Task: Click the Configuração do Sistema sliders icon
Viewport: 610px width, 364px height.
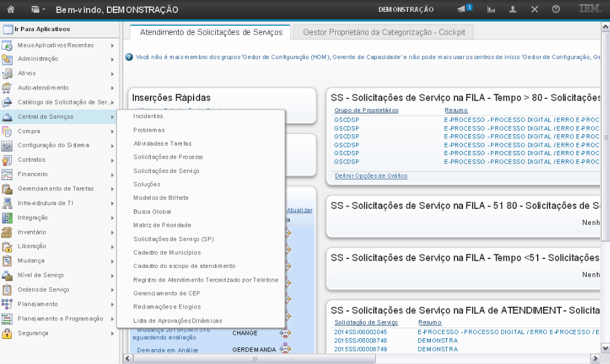Action: pos(7,146)
